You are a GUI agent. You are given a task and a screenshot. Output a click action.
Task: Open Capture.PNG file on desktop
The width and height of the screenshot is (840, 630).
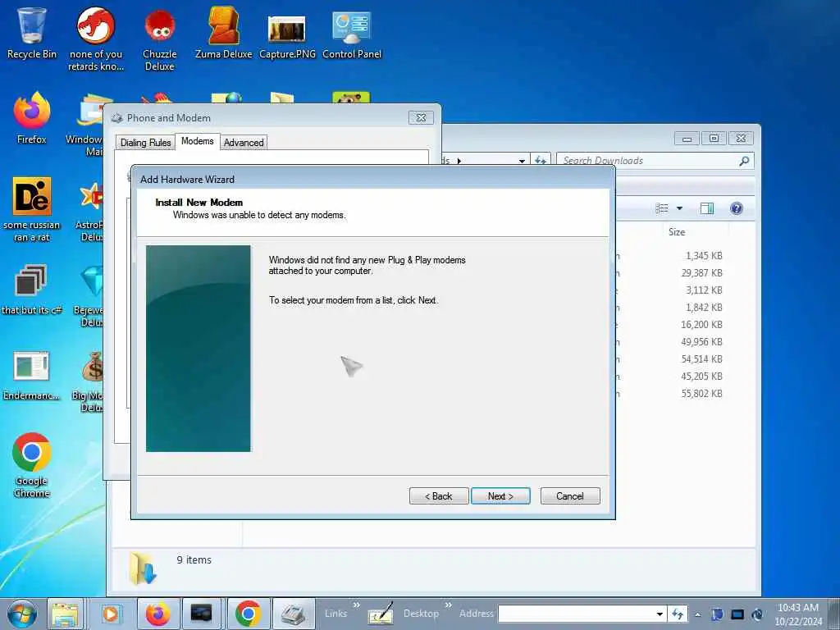tap(287, 35)
